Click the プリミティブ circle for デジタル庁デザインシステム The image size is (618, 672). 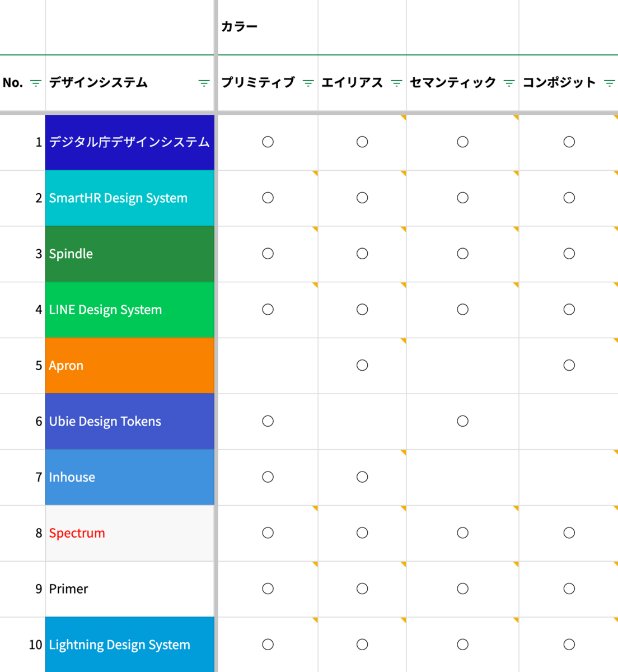click(268, 142)
